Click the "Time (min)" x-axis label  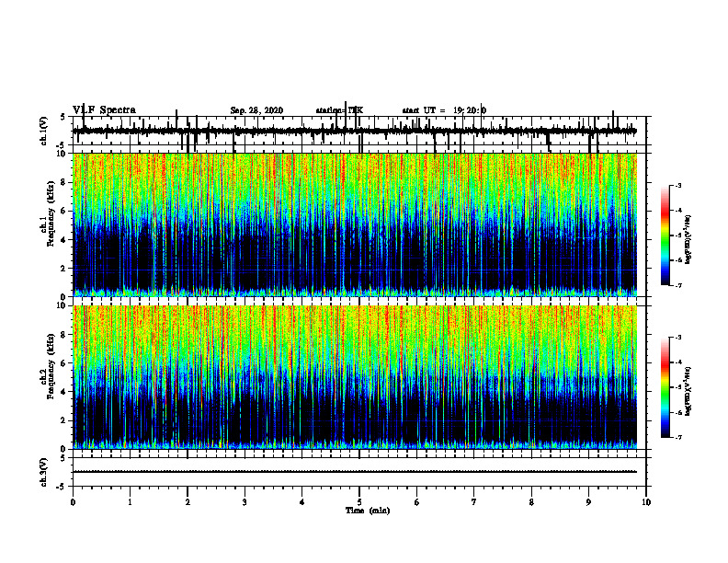(x=368, y=511)
